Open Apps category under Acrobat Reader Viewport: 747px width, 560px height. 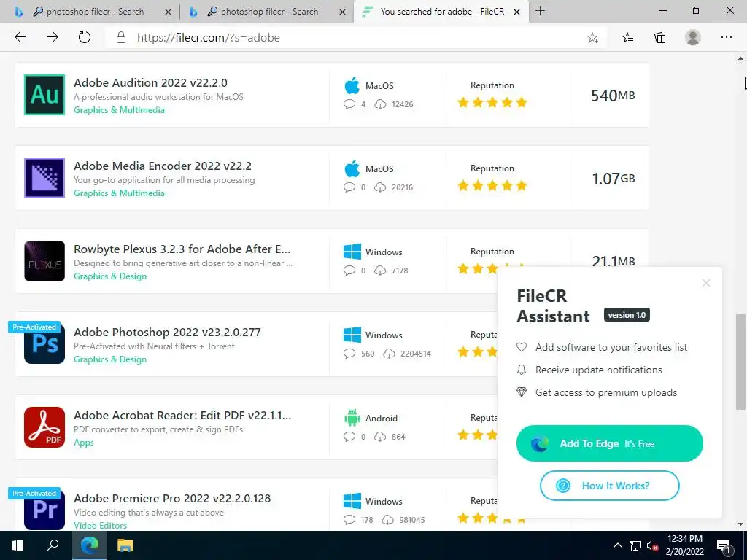coord(84,443)
